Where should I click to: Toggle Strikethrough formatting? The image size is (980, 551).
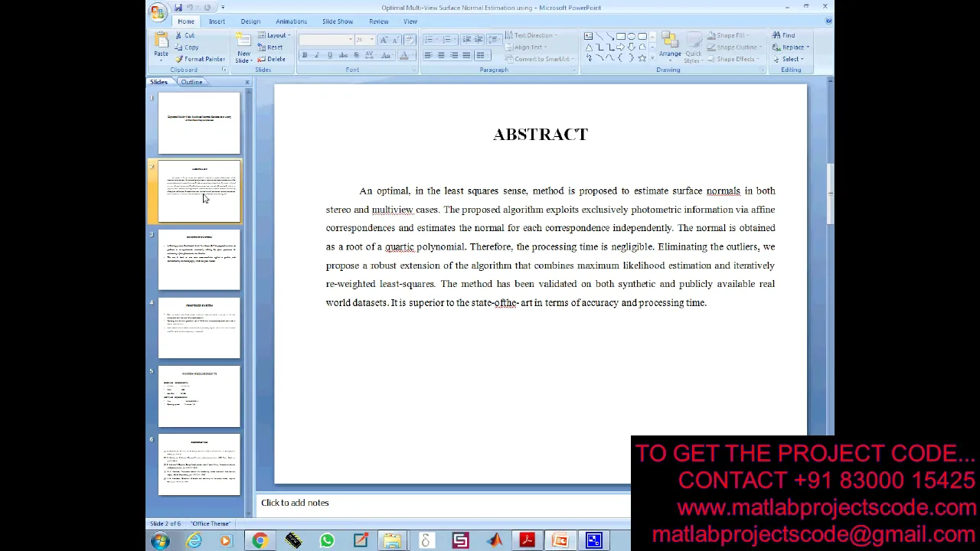[x=343, y=55]
